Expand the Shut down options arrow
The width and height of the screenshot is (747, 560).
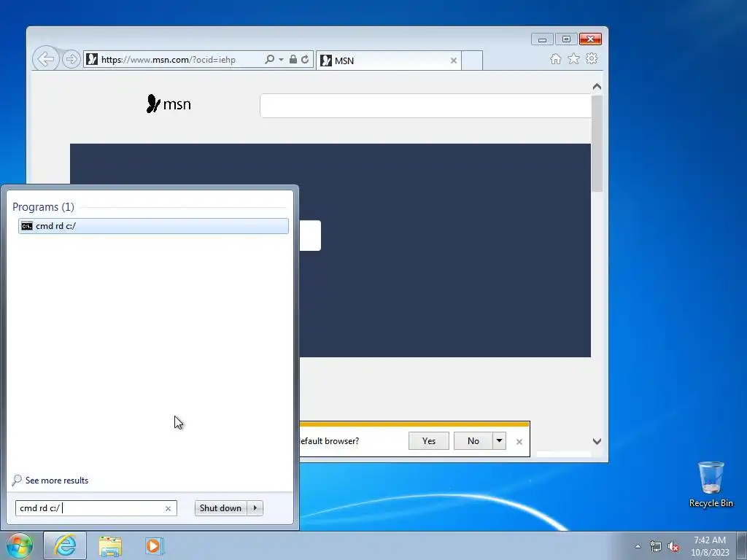coord(255,508)
